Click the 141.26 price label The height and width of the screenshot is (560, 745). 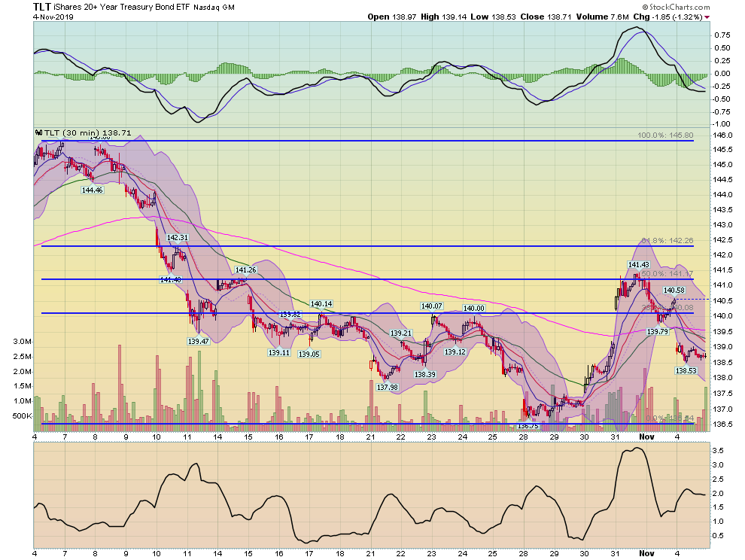point(245,270)
